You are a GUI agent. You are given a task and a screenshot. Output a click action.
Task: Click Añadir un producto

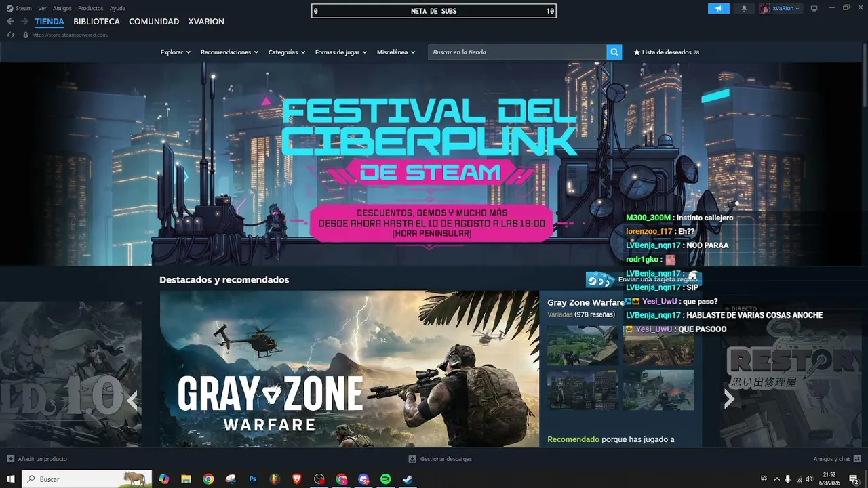(43, 459)
